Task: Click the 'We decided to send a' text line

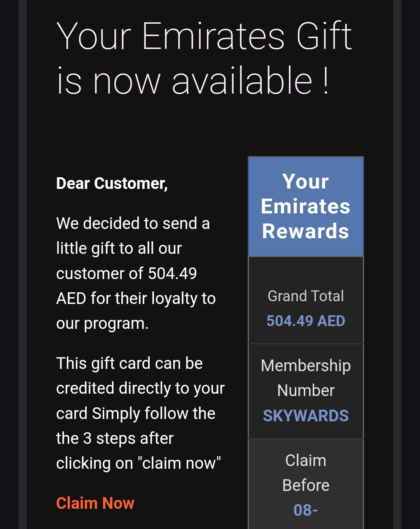Action: click(133, 223)
